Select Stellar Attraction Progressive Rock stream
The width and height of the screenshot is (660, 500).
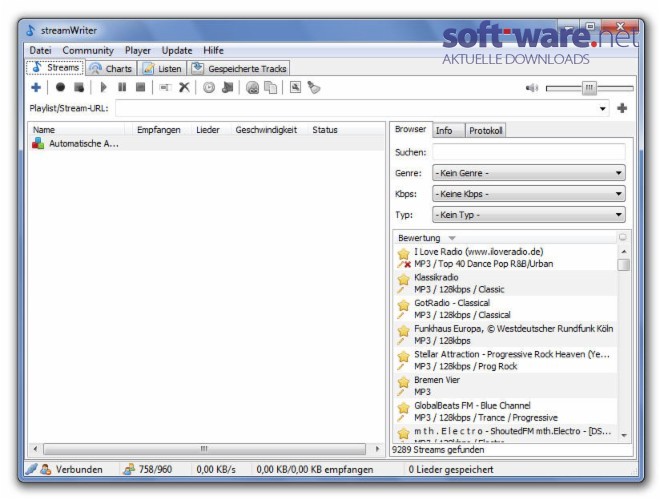point(506,360)
